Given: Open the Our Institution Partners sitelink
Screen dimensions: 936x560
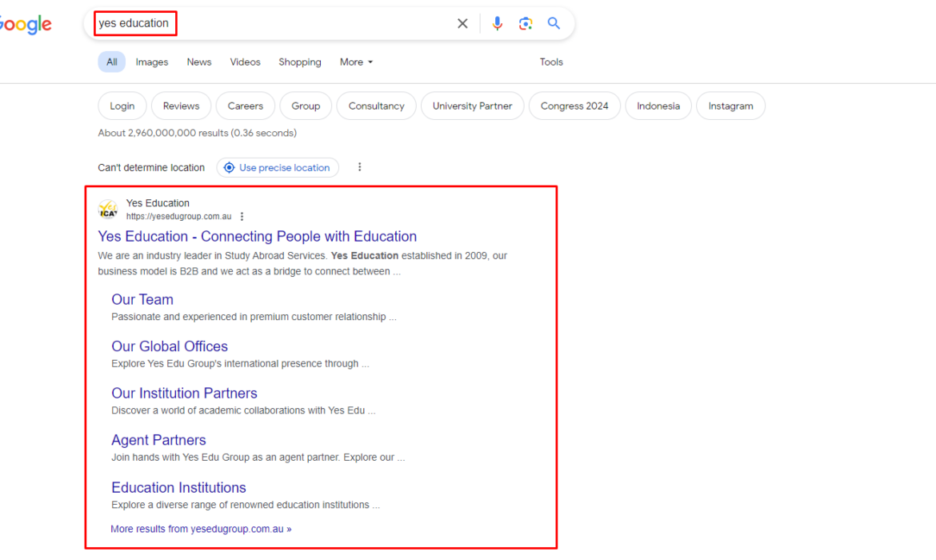Looking at the screenshot, I should 185,394.
